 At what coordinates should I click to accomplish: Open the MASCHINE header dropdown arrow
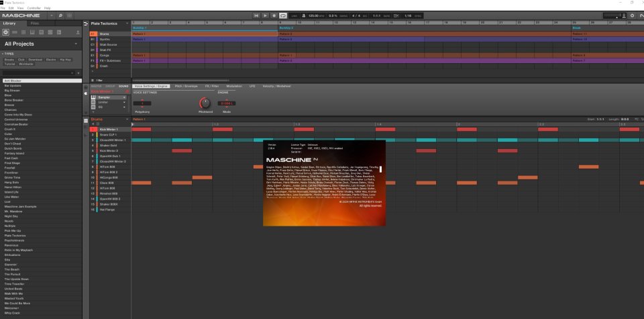tap(52, 15)
